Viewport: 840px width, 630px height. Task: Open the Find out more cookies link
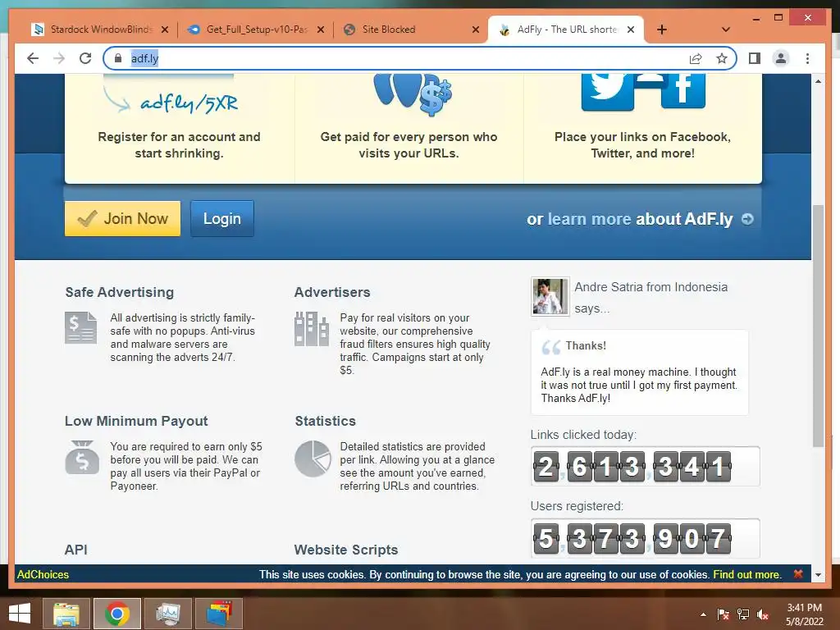pyautogui.click(x=746, y=574)
